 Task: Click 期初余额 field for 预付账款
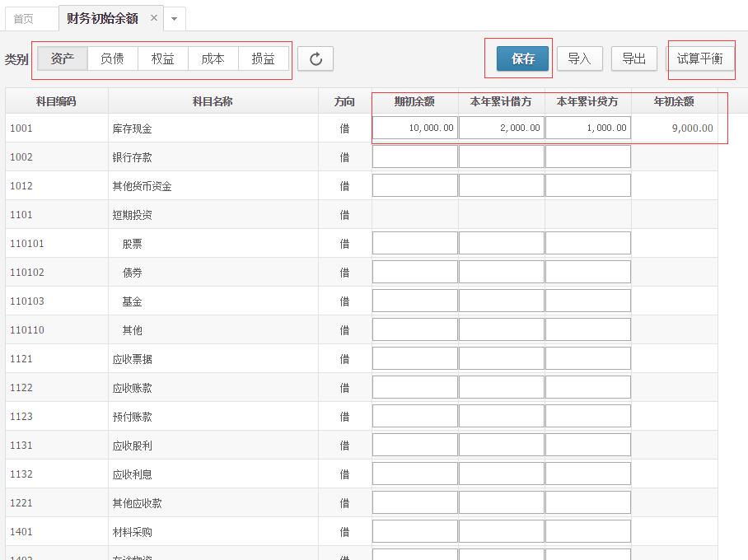pos(414,416)
